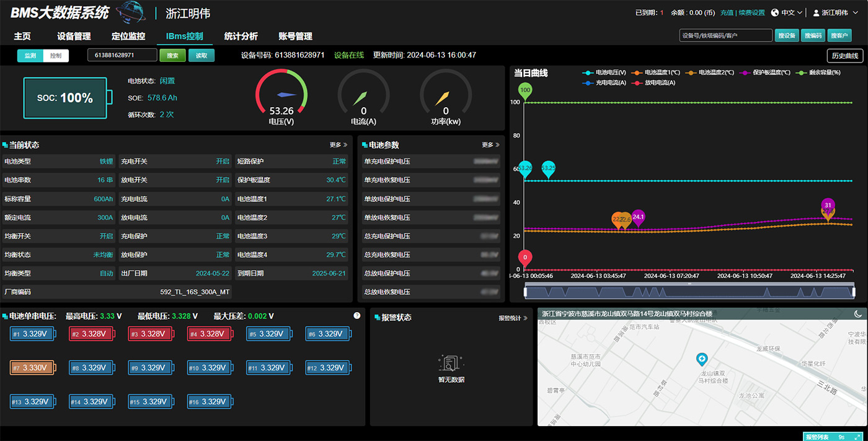Open the 统计分析 tab
The height and width of the screenshot is (441, 868).
point(241,37)
